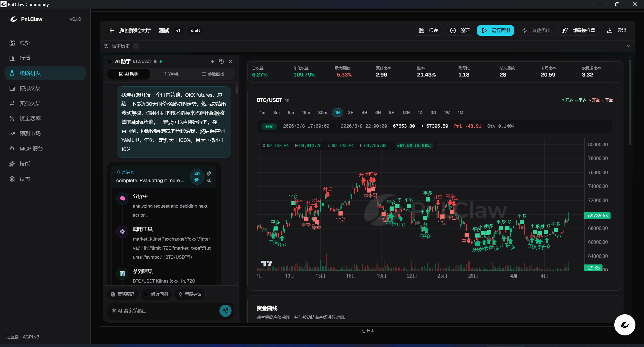Viewport: 644px width, 347px height.
Task: Select the 3D timeframe
Action: [x=433, y=113]
